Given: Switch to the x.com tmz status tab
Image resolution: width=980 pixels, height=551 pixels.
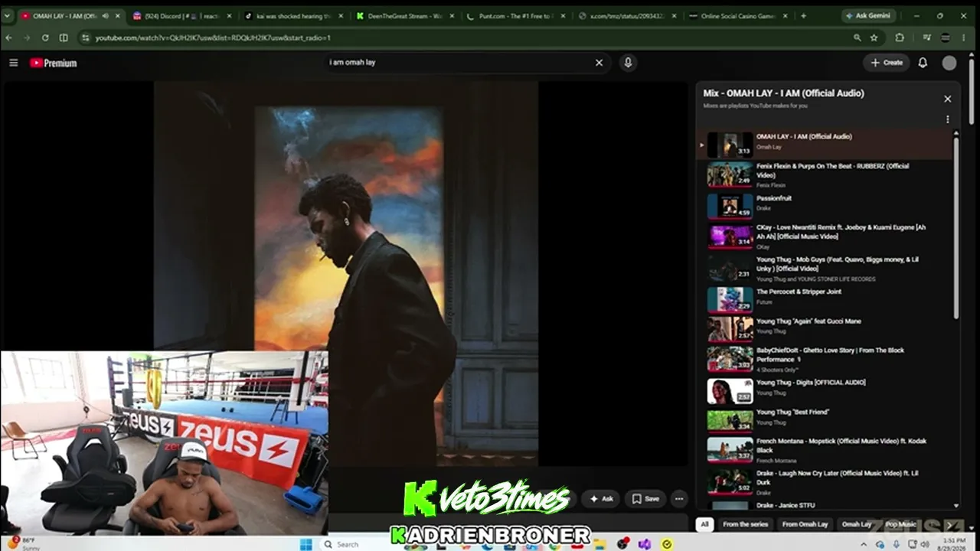Looking at the screenshot, I should pyautogui.click(x=628, y=16).
